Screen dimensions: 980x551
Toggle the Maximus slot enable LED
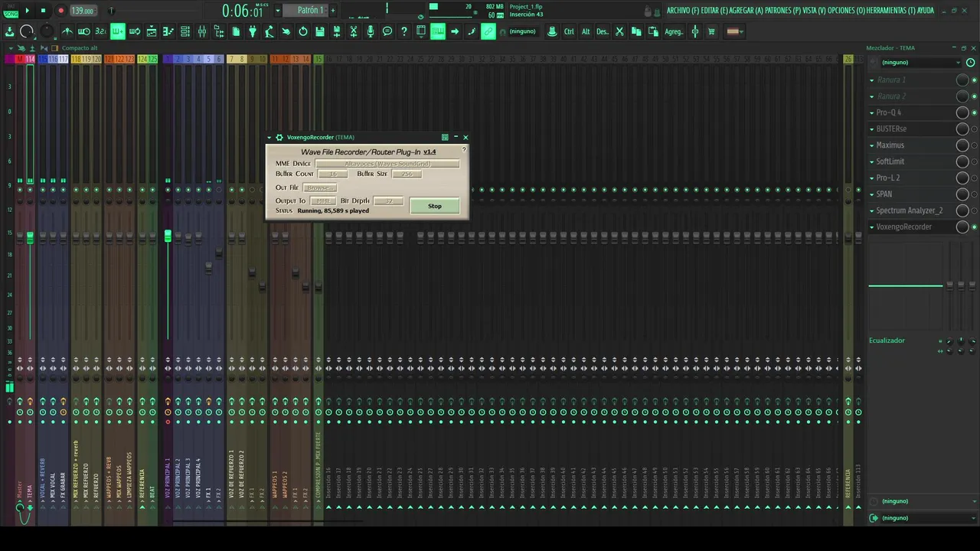(x=974, y=145)
